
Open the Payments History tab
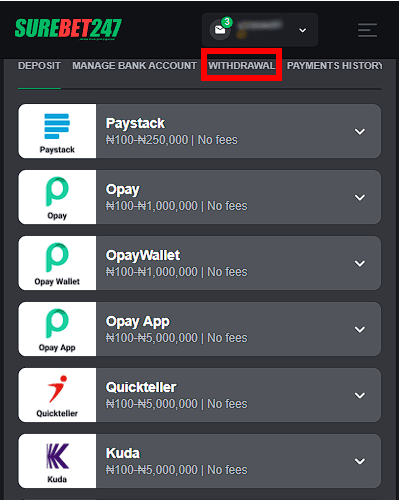335,65
